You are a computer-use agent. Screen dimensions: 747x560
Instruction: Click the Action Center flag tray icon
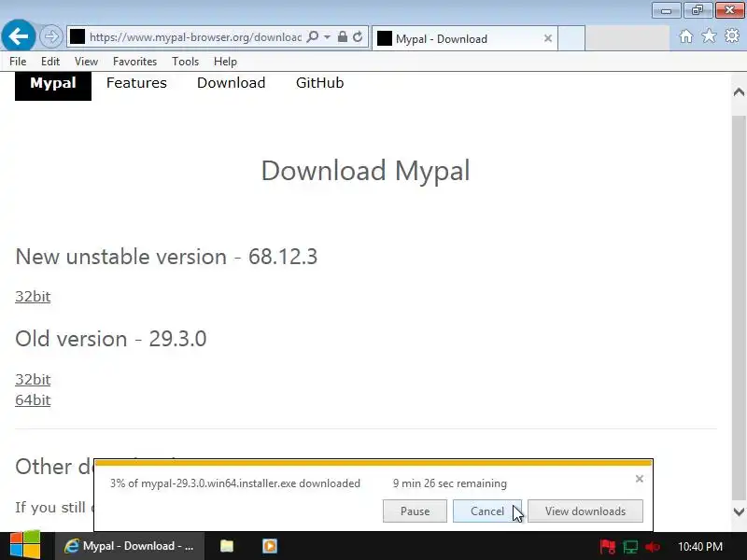pos(608,546)
